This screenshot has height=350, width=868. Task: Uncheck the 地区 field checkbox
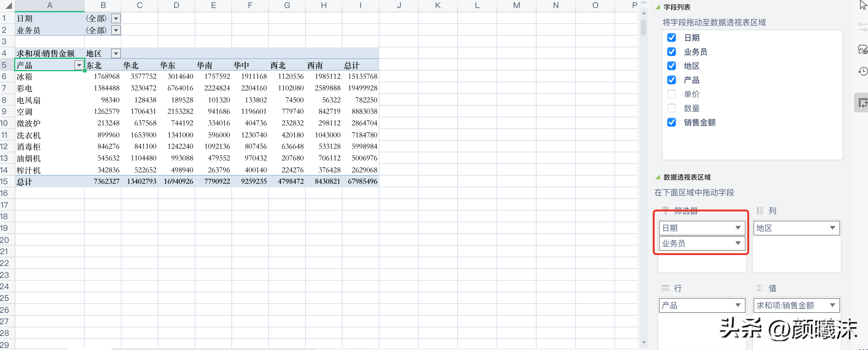tap(671, 66)
